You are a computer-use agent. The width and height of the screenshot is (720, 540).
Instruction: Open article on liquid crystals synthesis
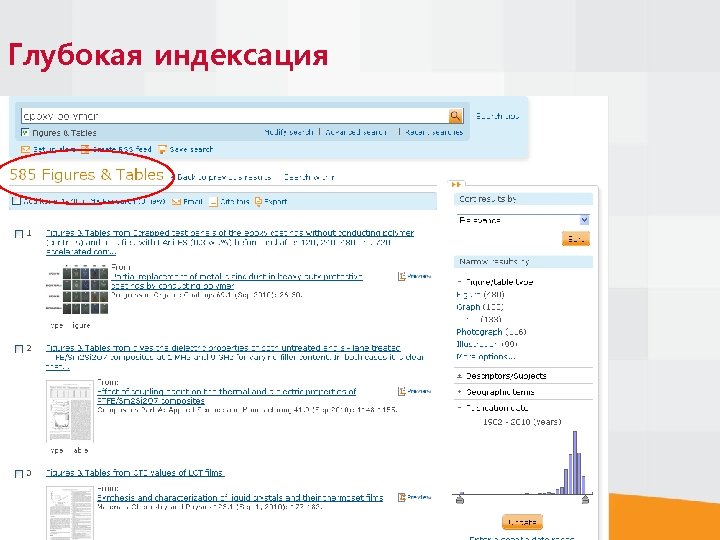(240, 497)
